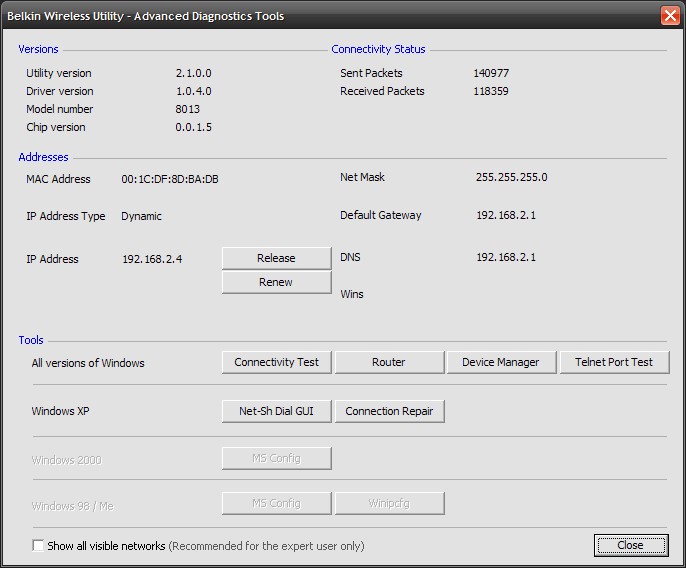Click the Windows 2000 MS Config button
The image size is (686, 568).
point(276,459)
